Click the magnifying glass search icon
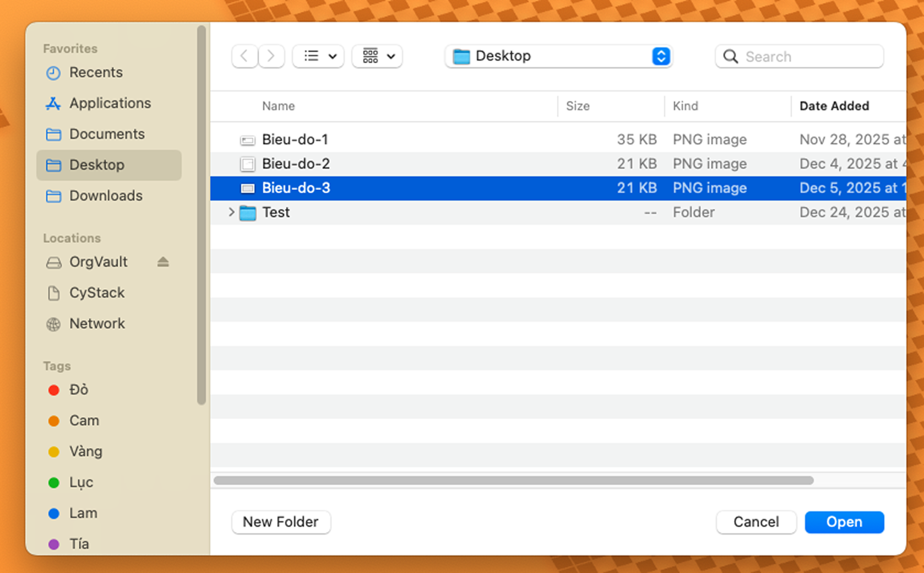 pos(731,57)
